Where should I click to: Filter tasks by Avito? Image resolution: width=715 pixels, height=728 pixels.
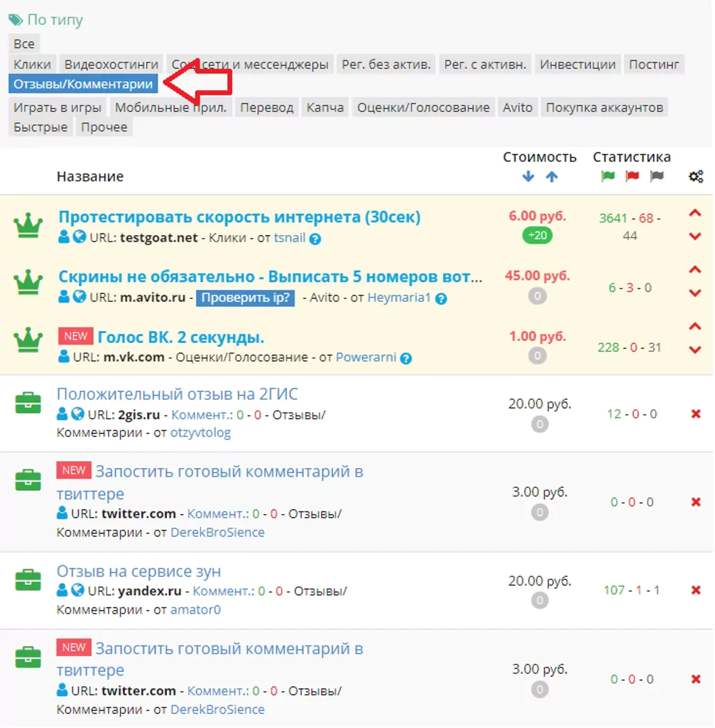tap(518, 107)
